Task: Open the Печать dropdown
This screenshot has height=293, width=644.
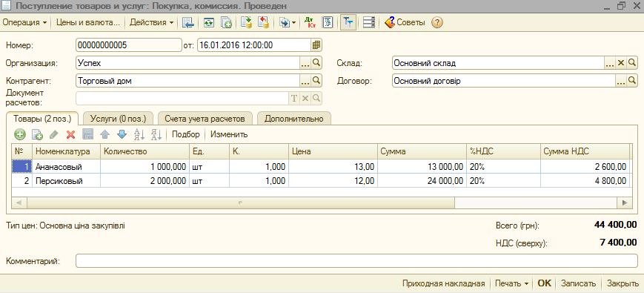Action: tap(511, 283)
